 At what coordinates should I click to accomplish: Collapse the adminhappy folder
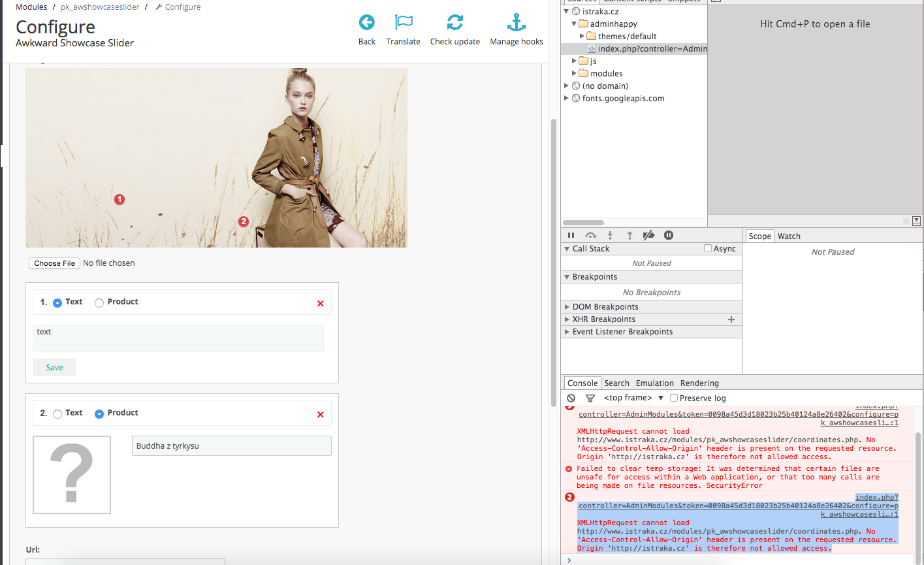(574, 24)
